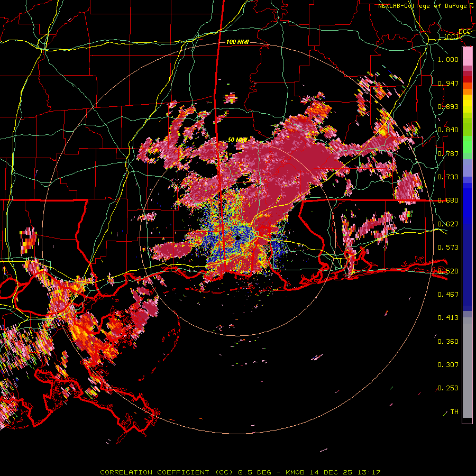
Task: Click the "100 NMI" range ring label
Action: click(x=237, y=42)
